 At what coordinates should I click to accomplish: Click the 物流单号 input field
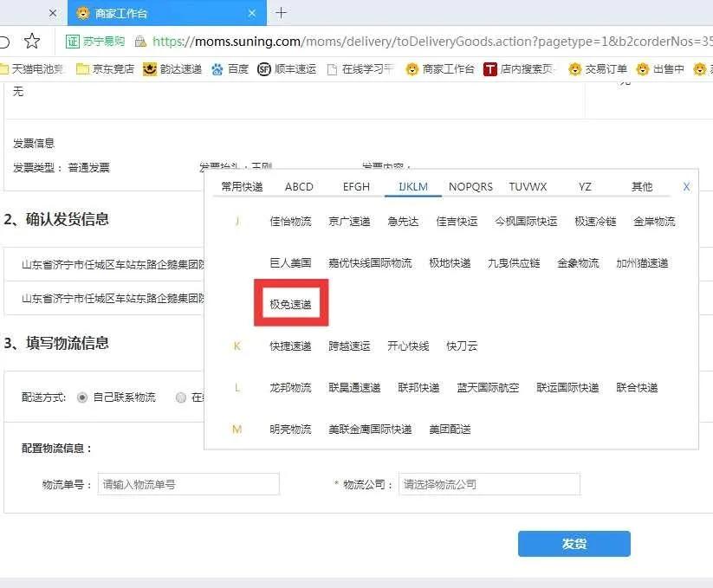(x=188, y=484)
